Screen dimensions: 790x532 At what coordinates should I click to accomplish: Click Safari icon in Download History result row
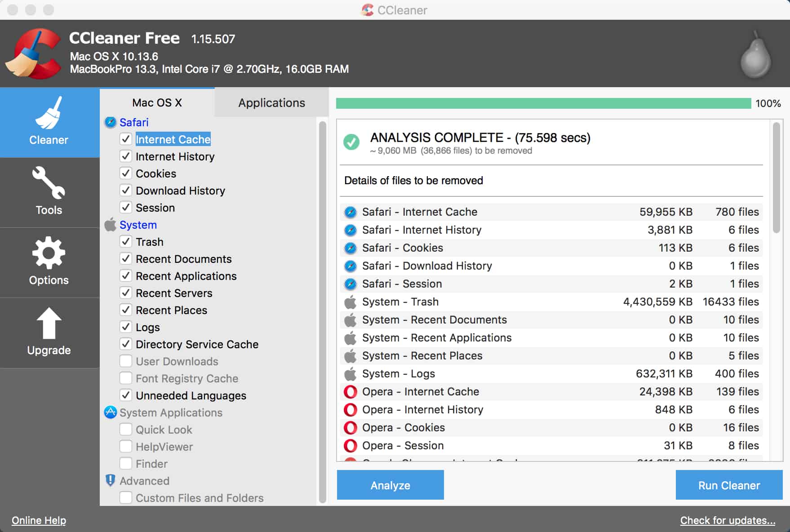point(351,266)
